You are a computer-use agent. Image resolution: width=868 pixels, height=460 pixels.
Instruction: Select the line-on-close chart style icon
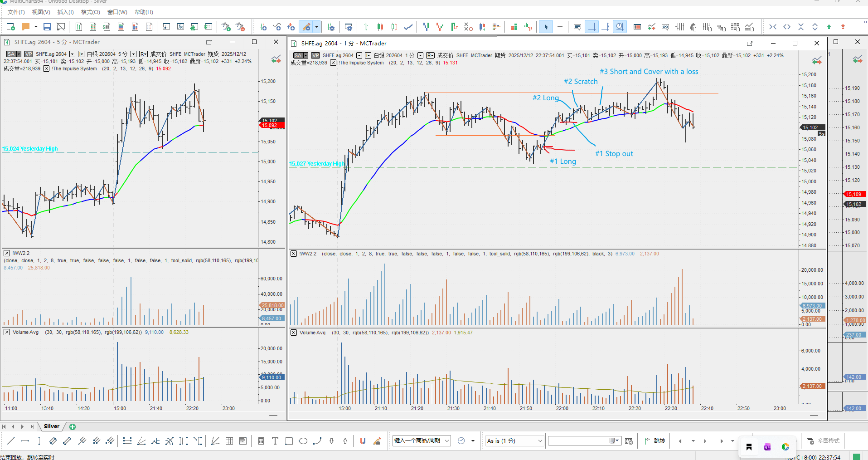[408, 27]
